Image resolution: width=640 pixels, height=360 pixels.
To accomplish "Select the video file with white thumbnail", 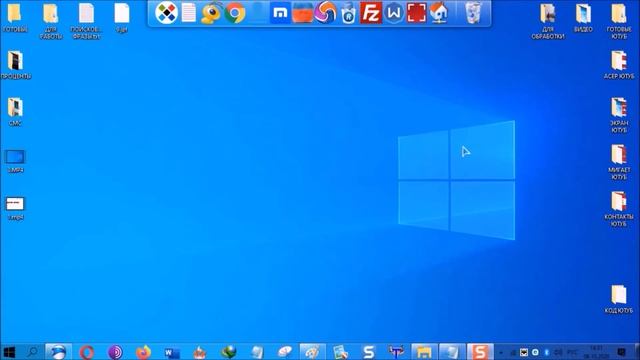I will click(x=15, y=209).
